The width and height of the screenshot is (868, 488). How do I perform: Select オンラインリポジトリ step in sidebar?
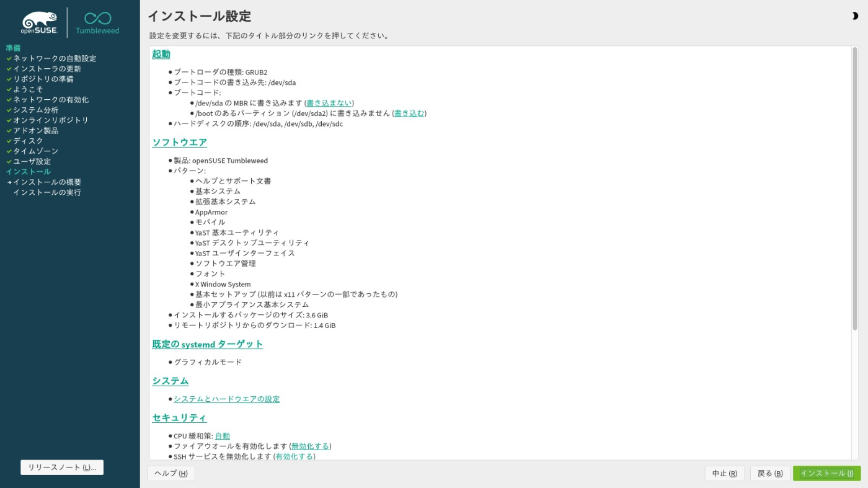51,120
